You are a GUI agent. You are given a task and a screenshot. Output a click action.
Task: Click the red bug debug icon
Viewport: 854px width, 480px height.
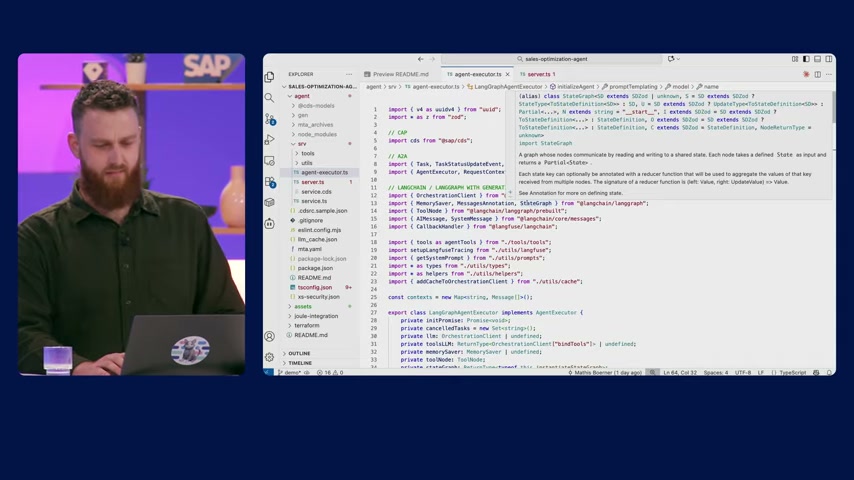click(806, 74)
